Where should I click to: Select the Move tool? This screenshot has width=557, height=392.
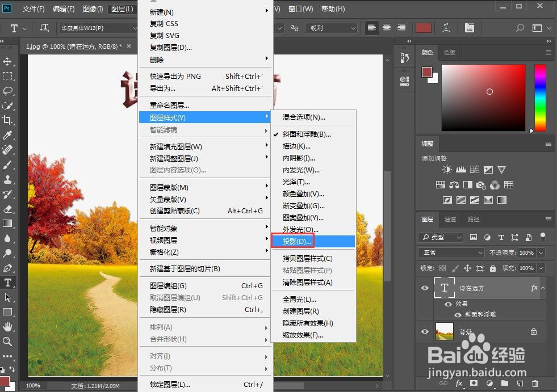(x=7, y=61)
